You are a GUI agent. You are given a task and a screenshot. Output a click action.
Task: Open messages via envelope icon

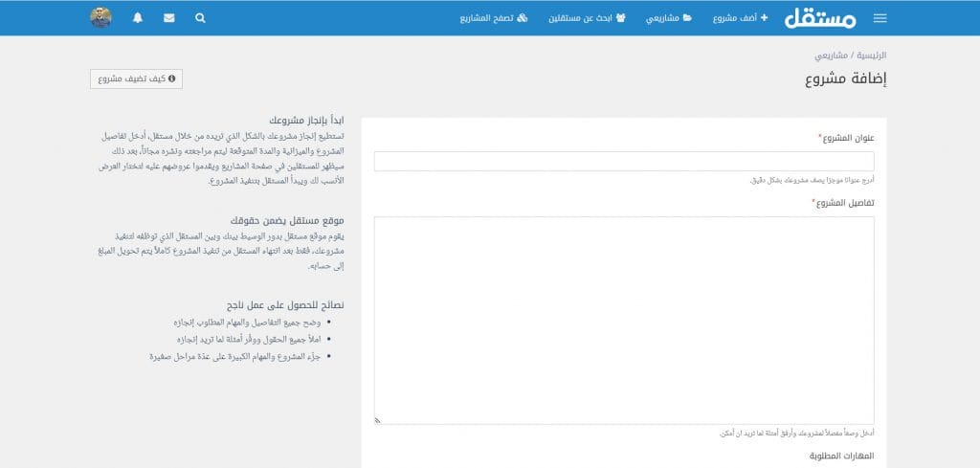(x=169, y=18)
